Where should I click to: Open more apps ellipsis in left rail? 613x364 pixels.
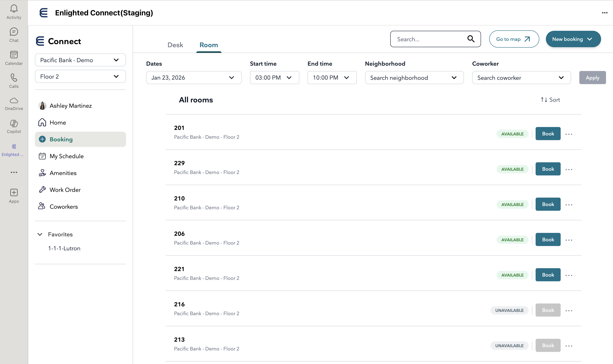click(14, 172)
